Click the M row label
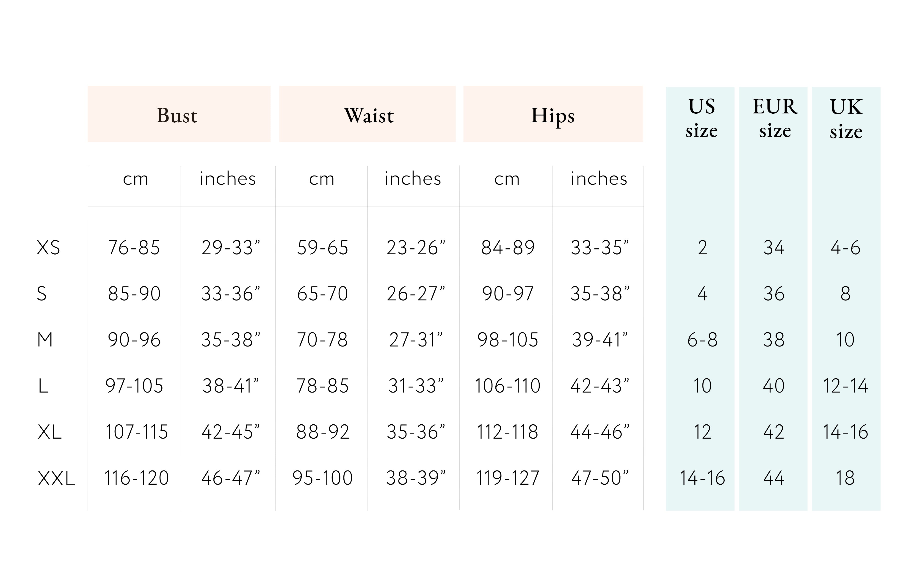 tap(45, 340)
